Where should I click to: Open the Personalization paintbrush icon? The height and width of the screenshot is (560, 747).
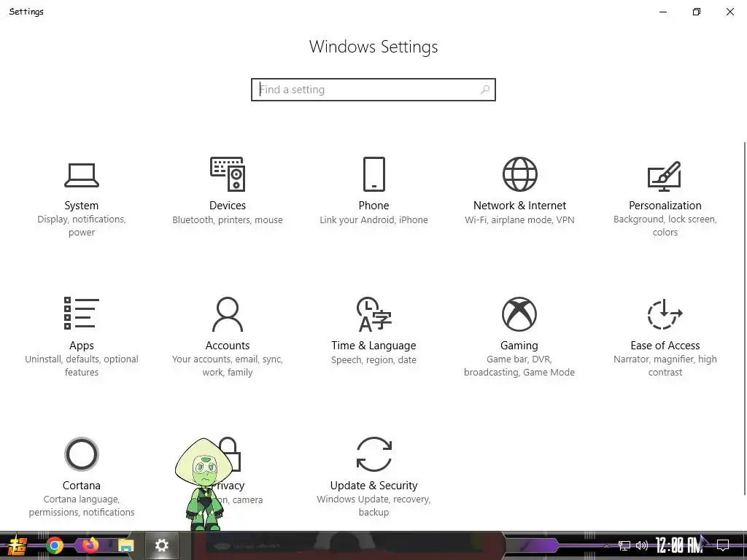(x=665, y=176)
